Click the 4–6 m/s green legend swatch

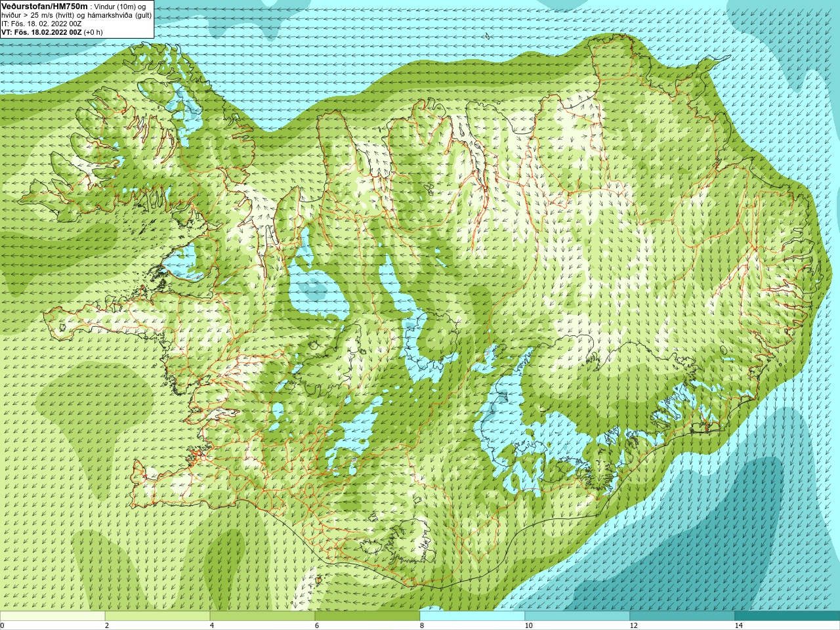point(262,616)
